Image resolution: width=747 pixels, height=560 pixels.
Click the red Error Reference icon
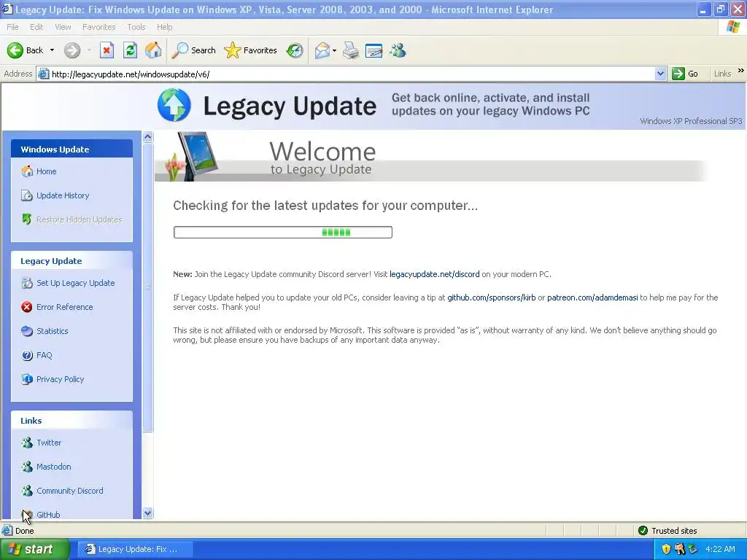click(27, 307)
